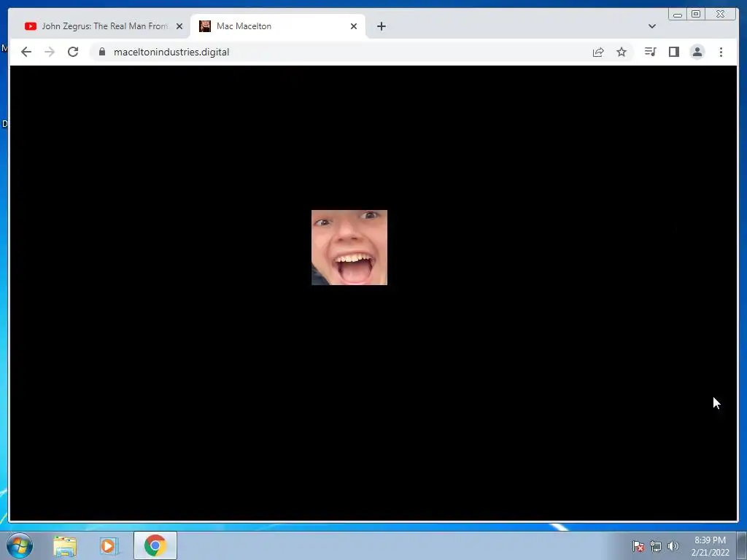Open the Windows Start menu
Image resolution: width=747 pixels, height=560 pixels.
(20, 545)
